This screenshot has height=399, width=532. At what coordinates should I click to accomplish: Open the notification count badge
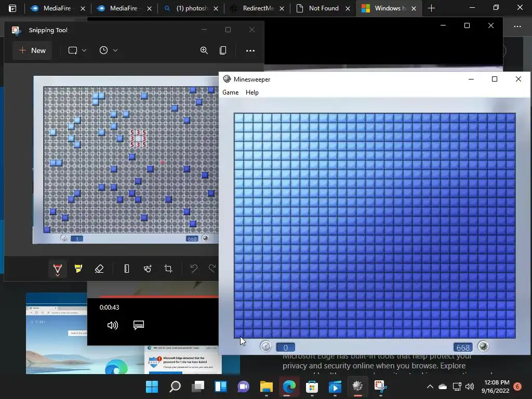(517, 387)
